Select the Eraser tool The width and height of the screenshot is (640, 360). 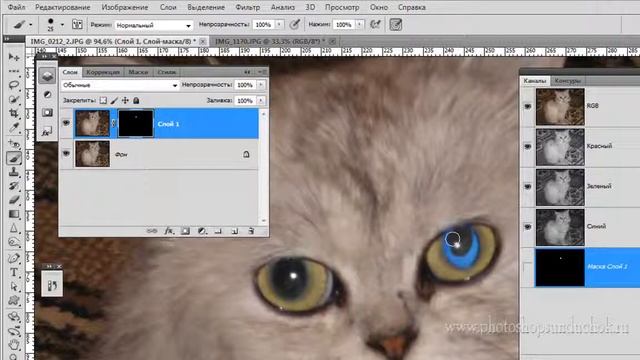point(14,200)
